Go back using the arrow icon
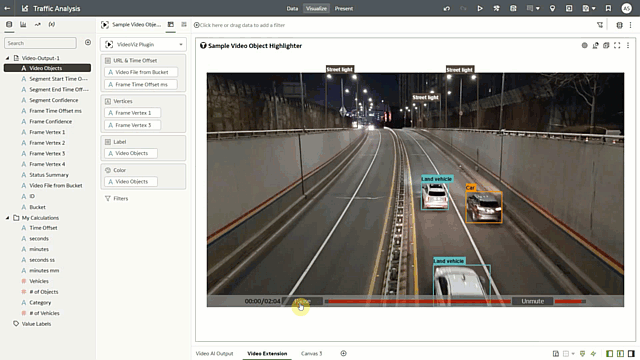This screenshot has height=360, width=640. coord(7,8)
